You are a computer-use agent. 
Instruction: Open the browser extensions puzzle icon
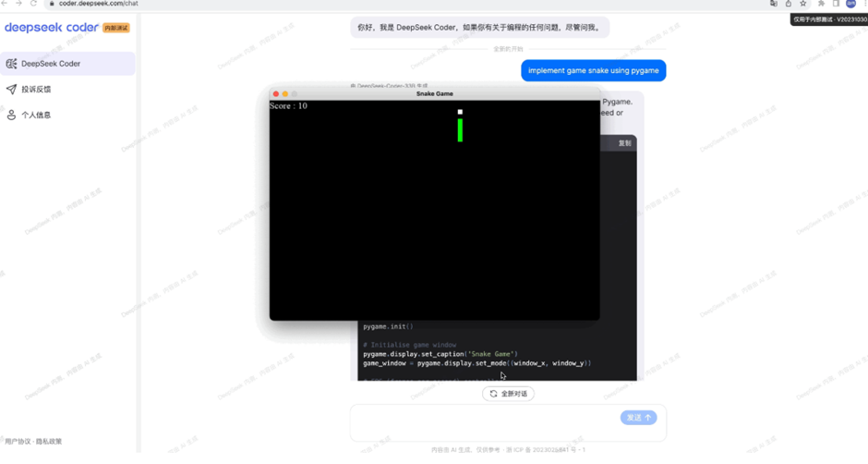point(822,4)
